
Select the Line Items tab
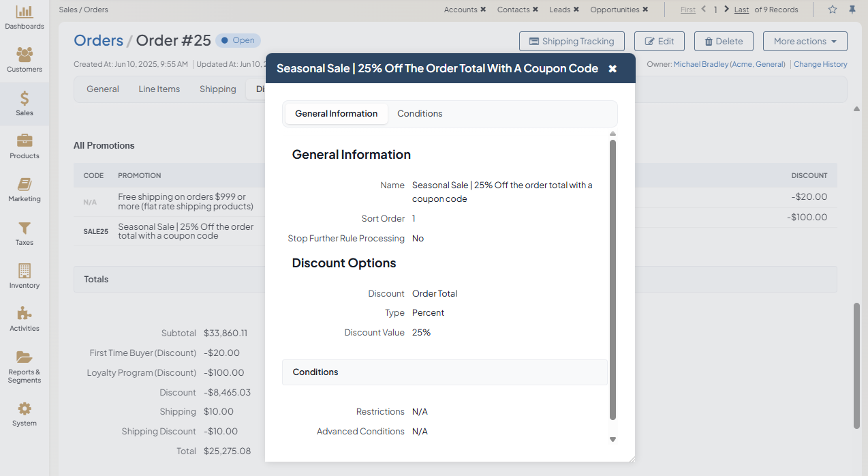coord(159,89)
